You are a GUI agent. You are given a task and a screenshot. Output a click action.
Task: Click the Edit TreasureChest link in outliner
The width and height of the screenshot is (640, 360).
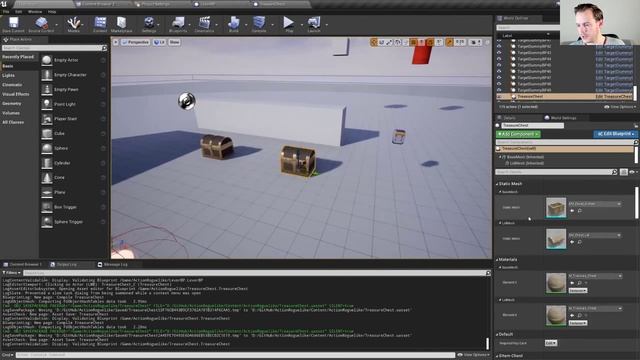613,96
